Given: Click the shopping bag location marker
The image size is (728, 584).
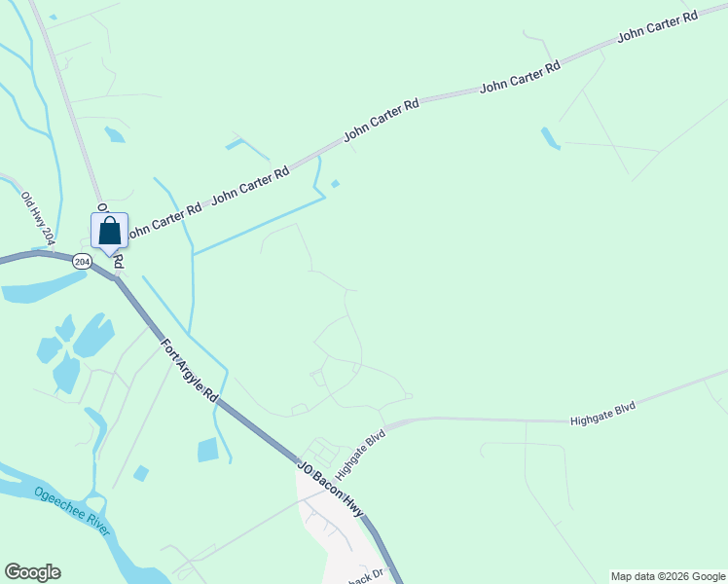Looking at the screenshot, I should click(x=110, y=234).
